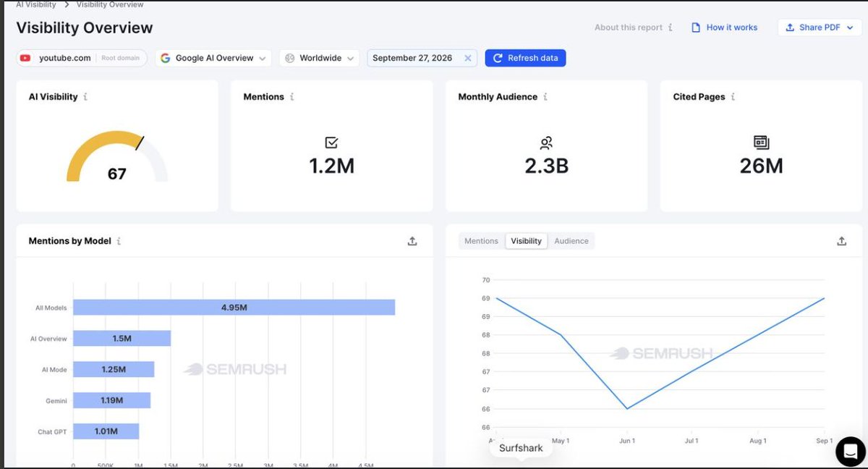Click the globe icon next to Worldwide
Viewport: 868px width, 469px height.
pyautogui.click(x=290, y=58)
